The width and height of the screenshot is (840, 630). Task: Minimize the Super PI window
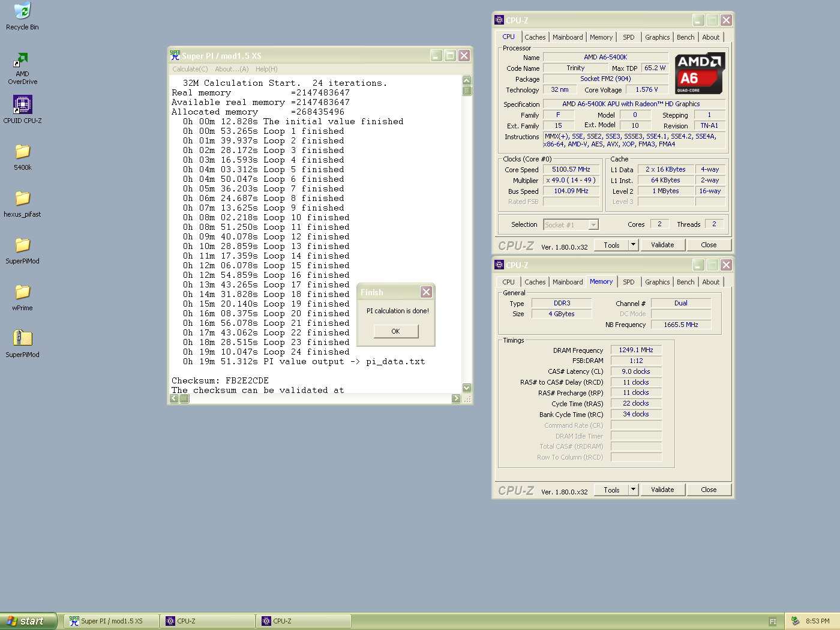tap(436, 55)
